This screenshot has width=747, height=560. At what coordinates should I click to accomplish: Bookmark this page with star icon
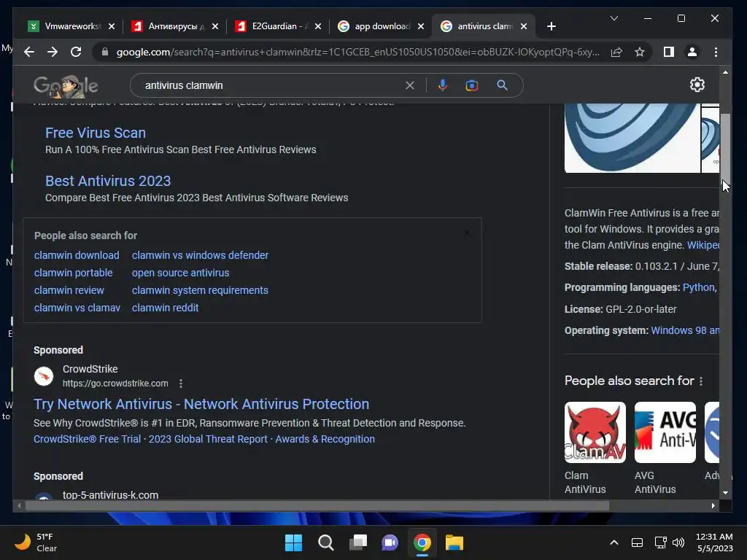(x=640, y=52)
